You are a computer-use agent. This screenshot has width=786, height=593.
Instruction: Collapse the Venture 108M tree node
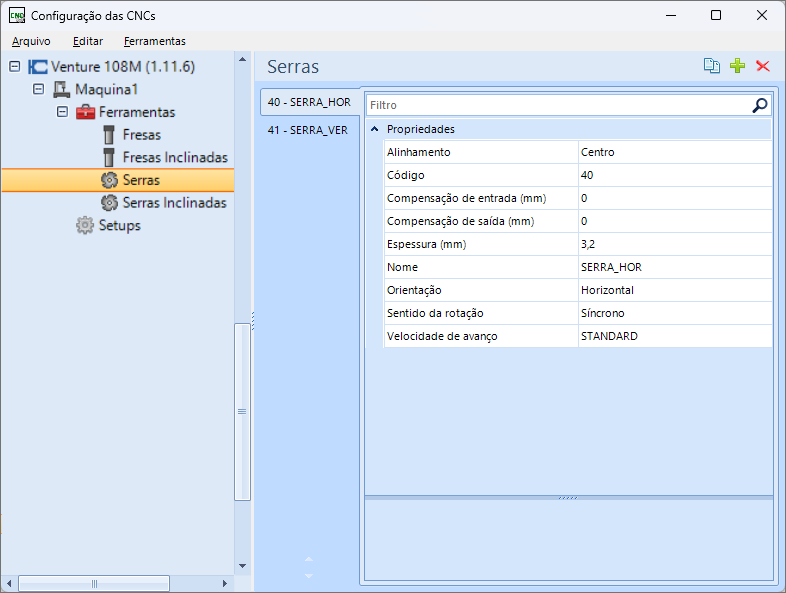(x=14, y=67)
